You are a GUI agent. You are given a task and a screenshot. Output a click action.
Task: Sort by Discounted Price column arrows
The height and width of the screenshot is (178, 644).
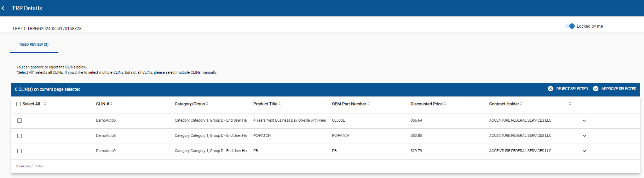point(445,104)
